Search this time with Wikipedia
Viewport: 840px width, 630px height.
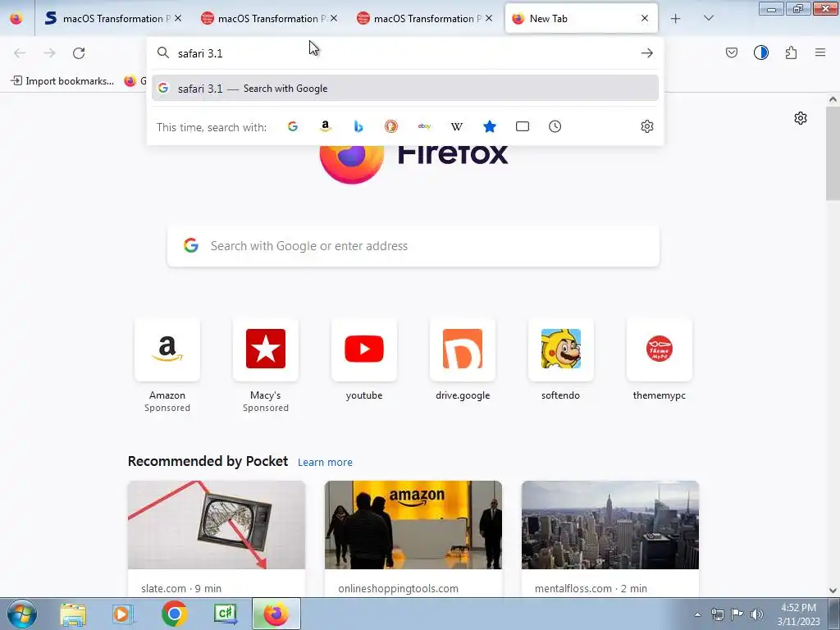coord(457,126)
